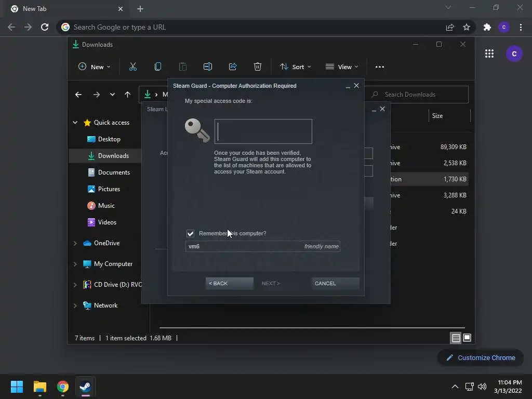Open the clock and date in taskbar

(508, 387)
